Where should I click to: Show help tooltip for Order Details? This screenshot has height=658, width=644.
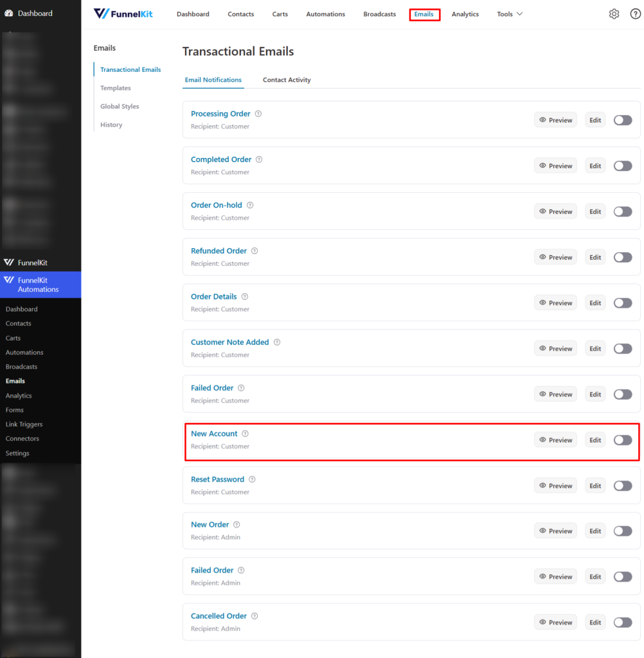(x=245, y=297)
